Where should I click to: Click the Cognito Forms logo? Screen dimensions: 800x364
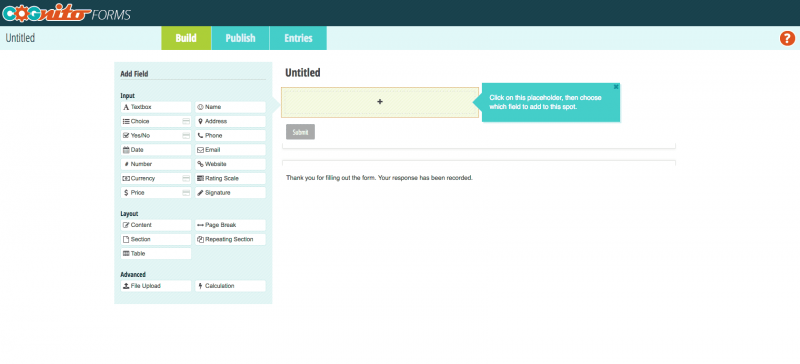click(66, 13)
